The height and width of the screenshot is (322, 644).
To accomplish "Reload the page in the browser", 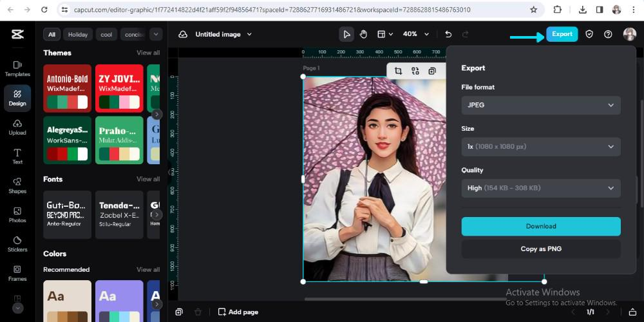I will coord(44,10).
